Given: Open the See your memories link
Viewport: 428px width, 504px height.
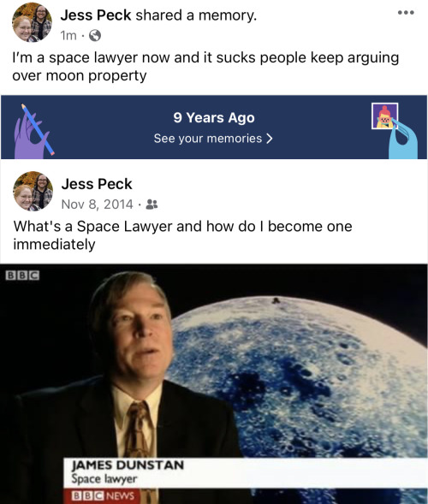Looking at the screenshot, I should (213, 139).
